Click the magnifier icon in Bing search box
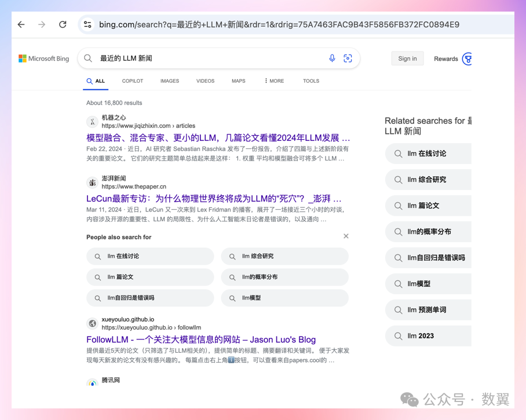 pyautogui.click(x=88, y=59)
